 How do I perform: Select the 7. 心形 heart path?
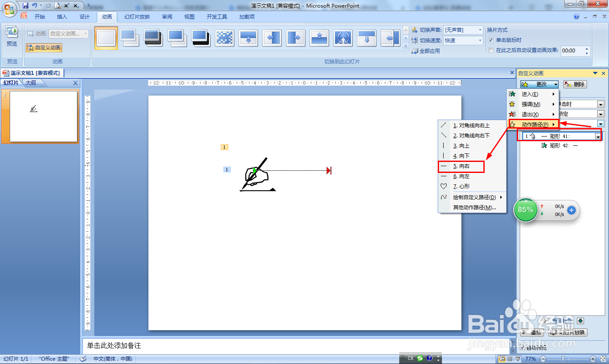click(461, 186)
